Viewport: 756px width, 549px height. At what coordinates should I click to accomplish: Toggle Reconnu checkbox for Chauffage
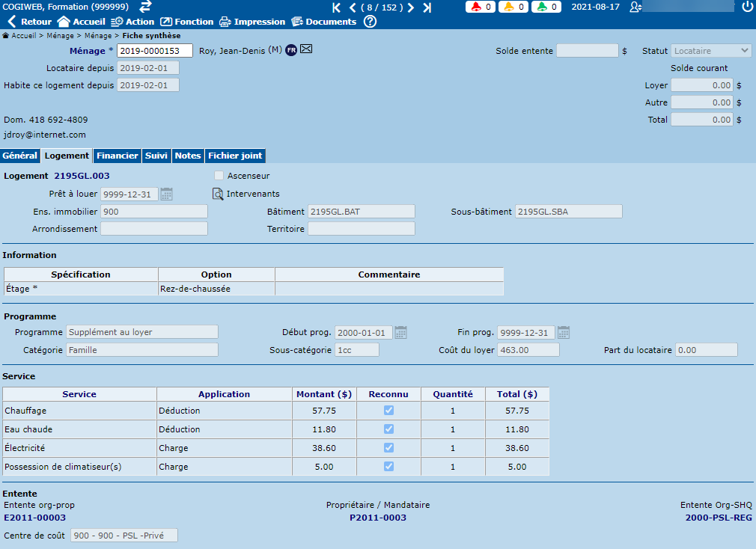[388, 411]
